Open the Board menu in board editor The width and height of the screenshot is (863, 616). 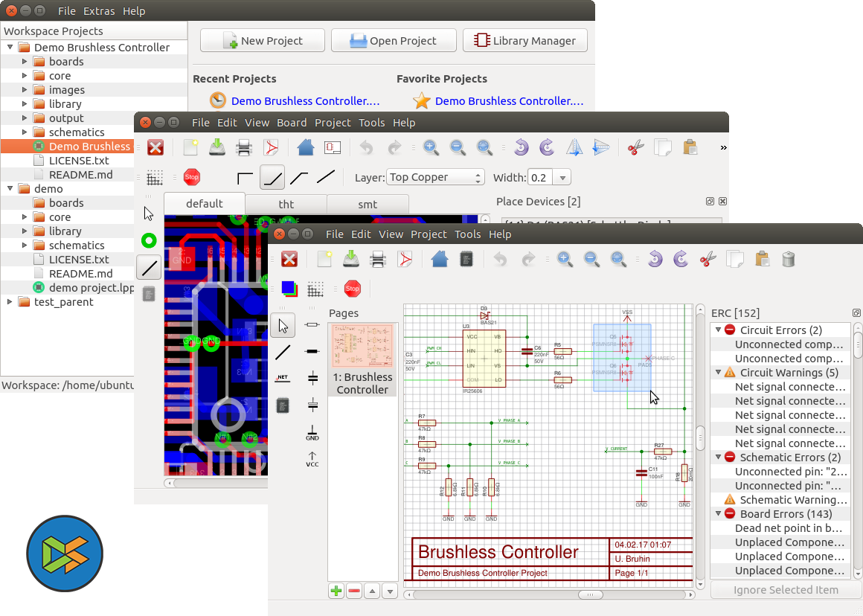point(292,123)
